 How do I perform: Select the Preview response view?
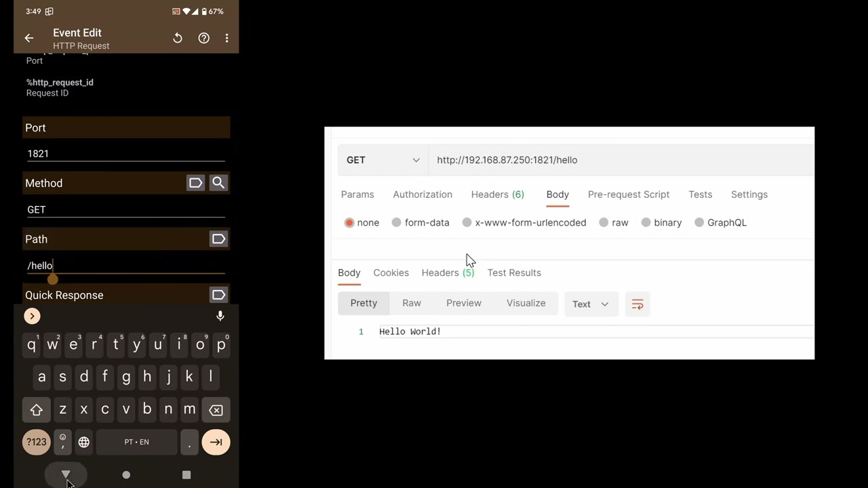point(464,303)
